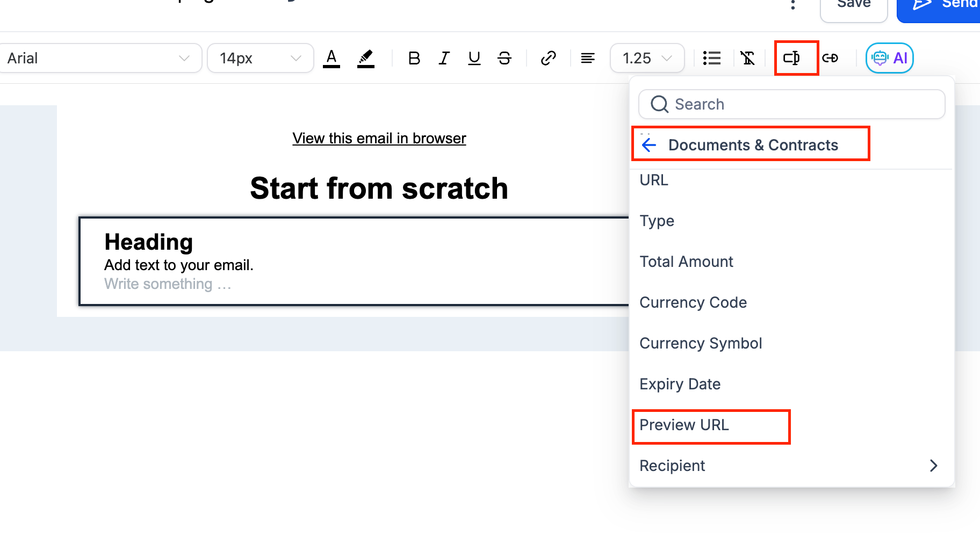The height and width of the screenshot is (551, 980).
Task: Go back from Documents & Contracts
Action: point(649,145)
